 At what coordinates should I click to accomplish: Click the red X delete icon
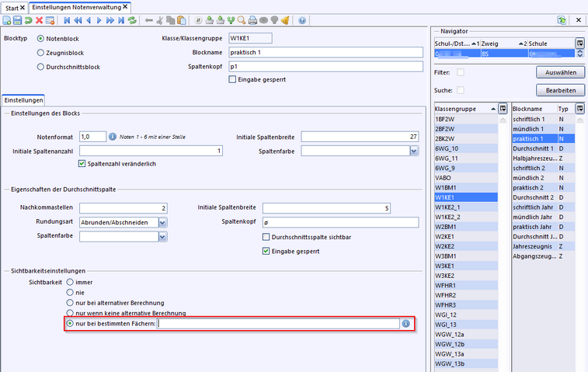click(x=40, y=20)
